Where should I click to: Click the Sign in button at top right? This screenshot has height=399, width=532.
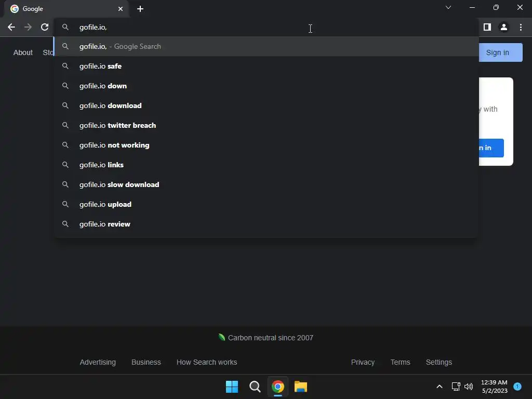point(500,52)
